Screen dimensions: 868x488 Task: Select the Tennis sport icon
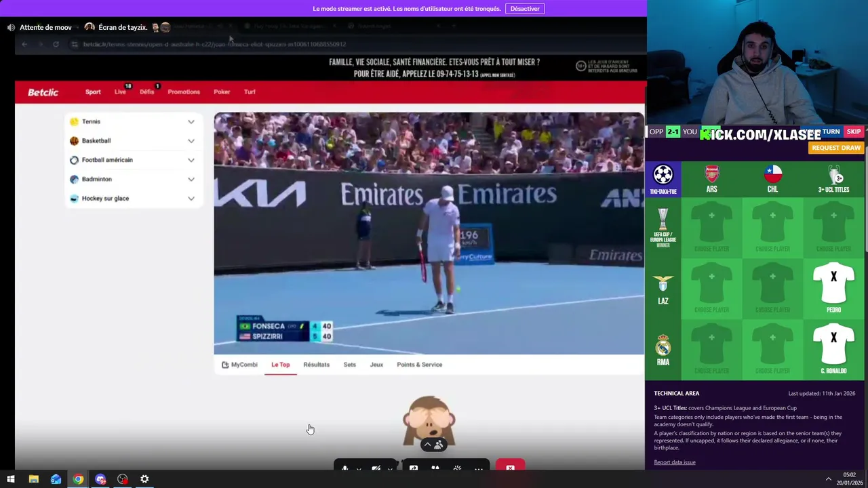pos(74,121)
